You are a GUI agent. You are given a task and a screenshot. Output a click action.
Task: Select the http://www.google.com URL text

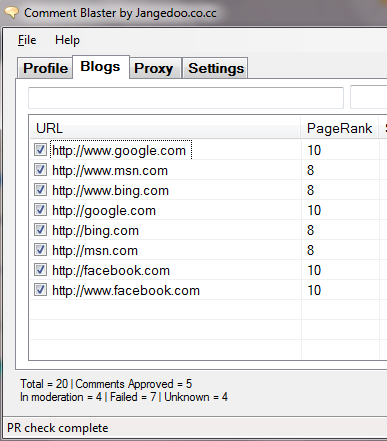pos(119,151)
